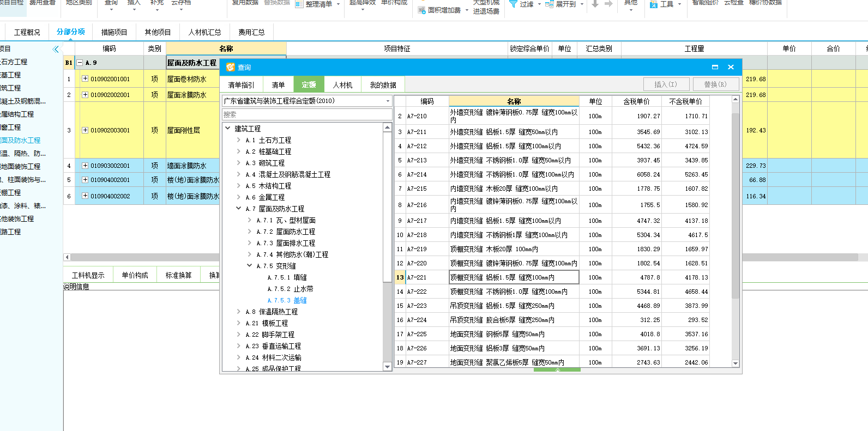Screen dimensions: 868x431
Task: Collapse the A.7 屋面及防水工程 node
Action: [239, 209]
